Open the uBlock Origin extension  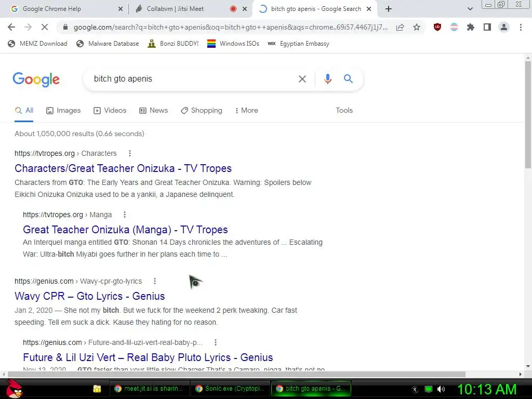(x=437, y=27)
